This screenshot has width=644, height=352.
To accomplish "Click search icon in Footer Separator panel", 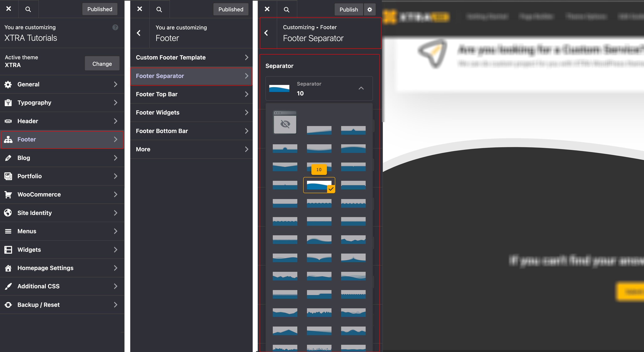I will click(287, 9).
